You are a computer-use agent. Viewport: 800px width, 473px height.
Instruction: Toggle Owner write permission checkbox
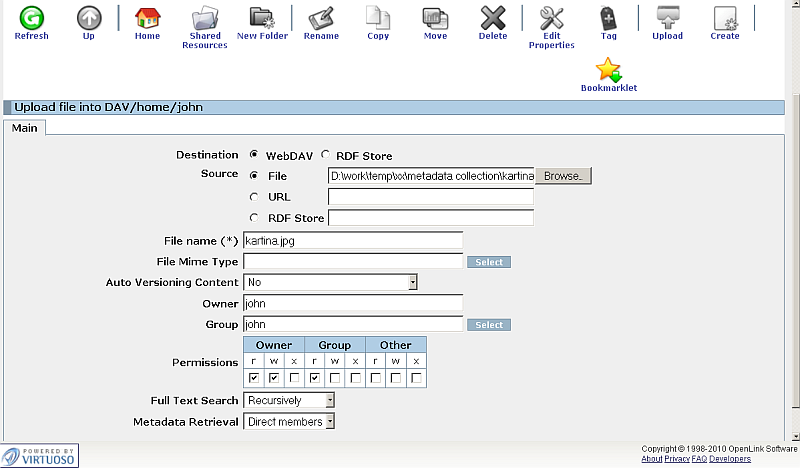pos(274,378)
